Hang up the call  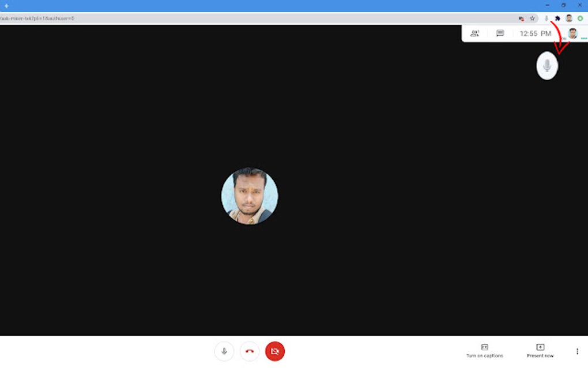coord(250,350)
